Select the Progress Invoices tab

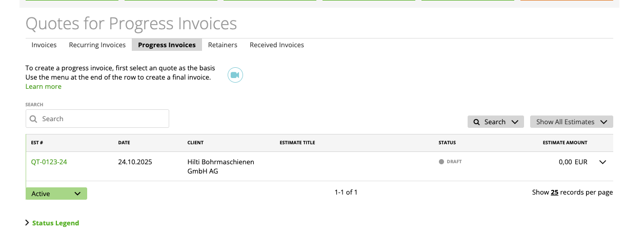pyautogui.click(x=167, y=45)
